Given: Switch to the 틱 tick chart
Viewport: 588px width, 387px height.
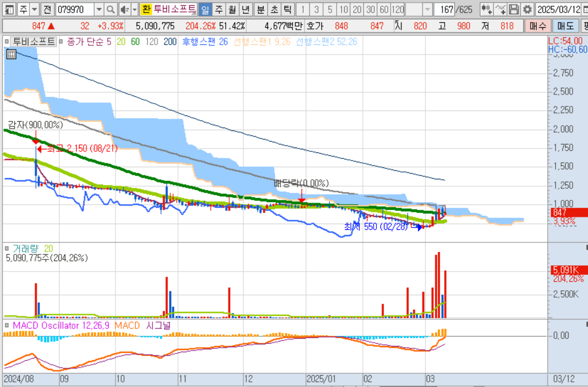Looking at the screenshot, I should coord(287,9).
